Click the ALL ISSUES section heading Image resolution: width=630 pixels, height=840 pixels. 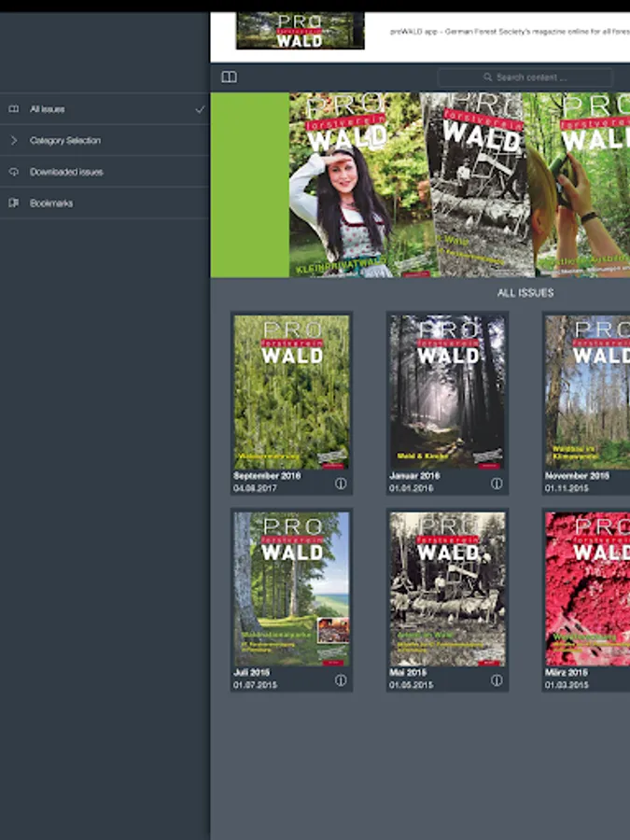[x=525, y=293]
